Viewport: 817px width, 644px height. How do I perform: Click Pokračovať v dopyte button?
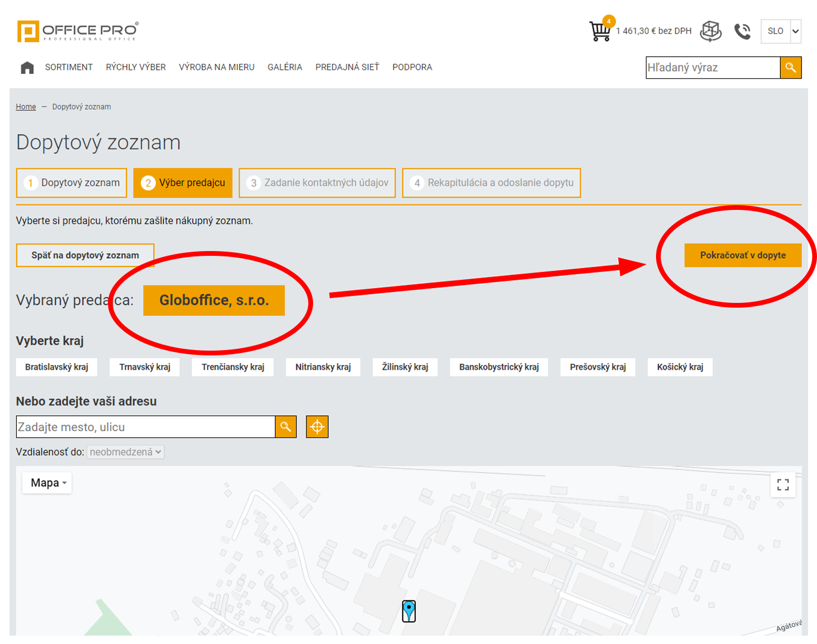(x=743, y=255)
